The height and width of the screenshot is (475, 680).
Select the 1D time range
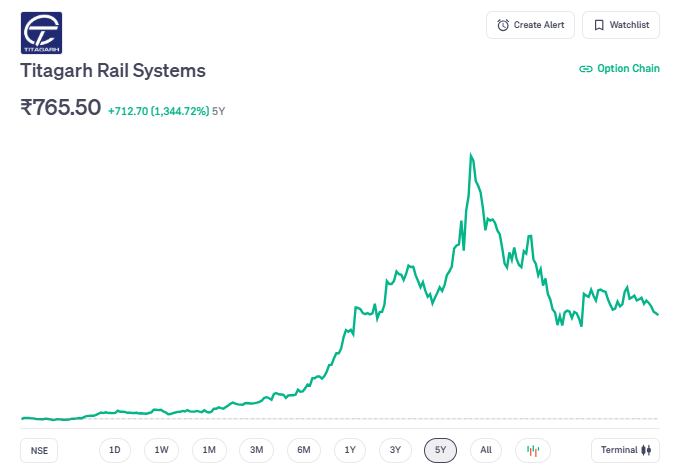115,450
